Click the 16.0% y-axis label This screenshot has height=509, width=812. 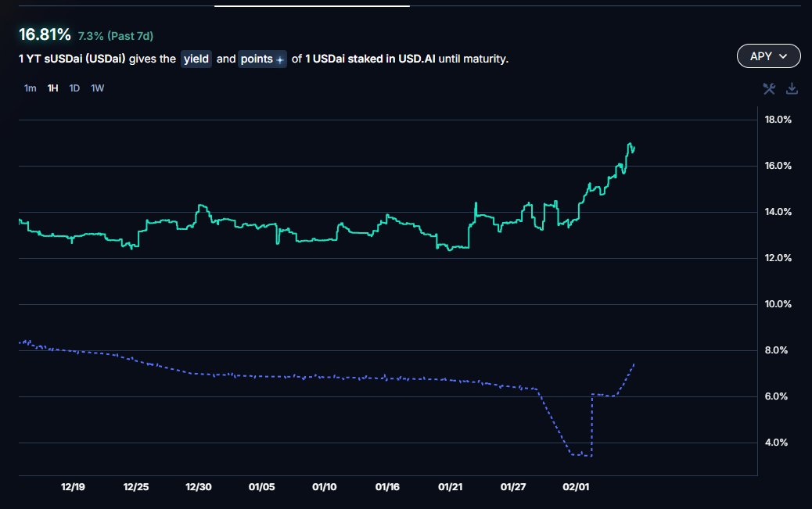coord(778,166)
